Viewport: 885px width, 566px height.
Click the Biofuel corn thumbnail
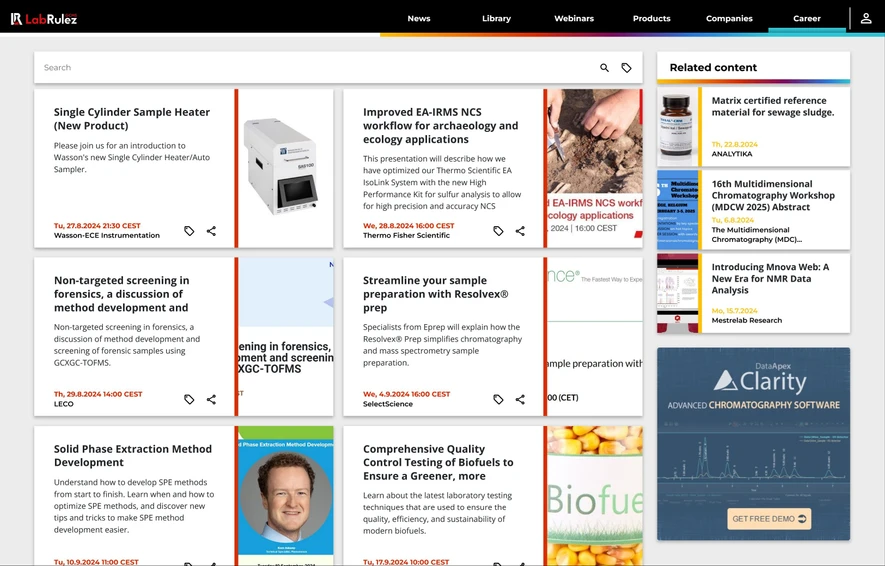click(595, 495)
